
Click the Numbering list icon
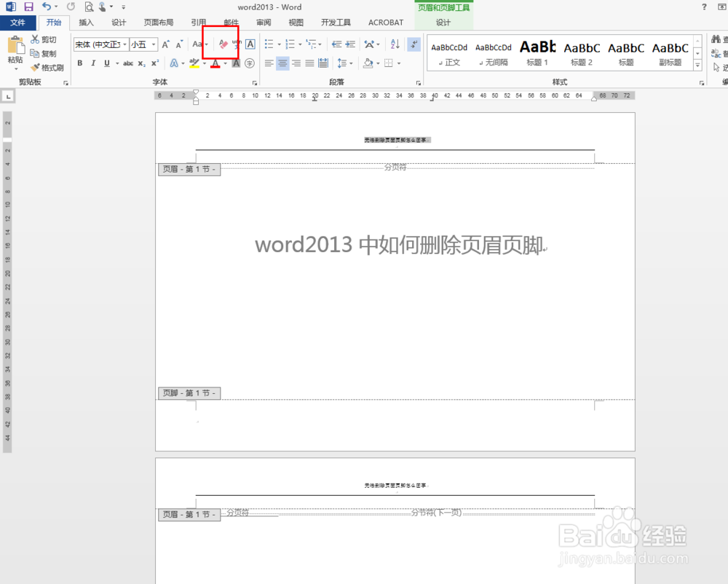pyautogui.click(x=290, y=44)
